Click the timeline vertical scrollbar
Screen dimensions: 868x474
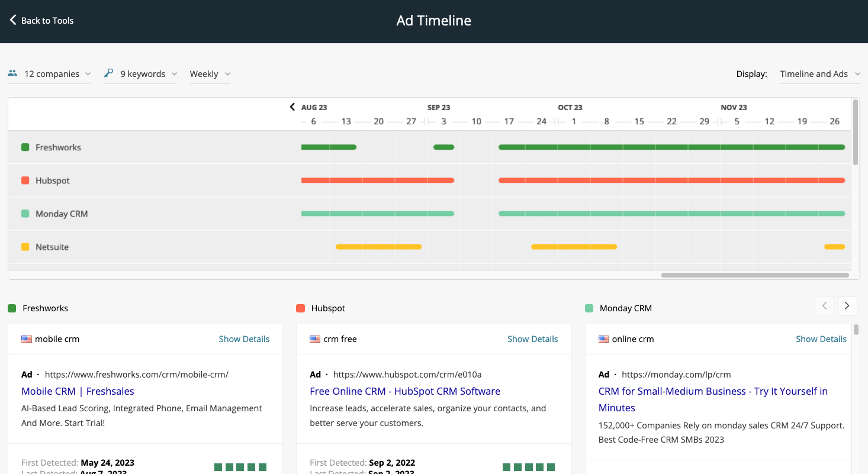(855, 133)
